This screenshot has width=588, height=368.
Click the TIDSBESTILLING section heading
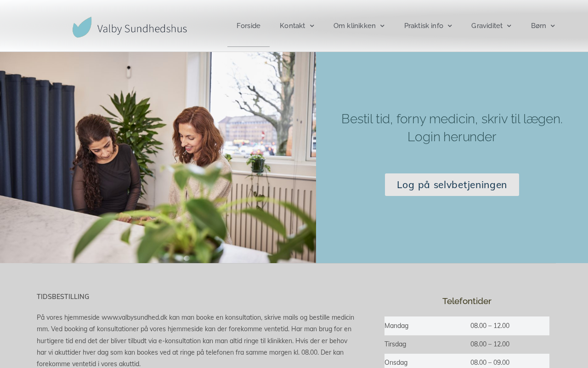[x=63, y=297]
